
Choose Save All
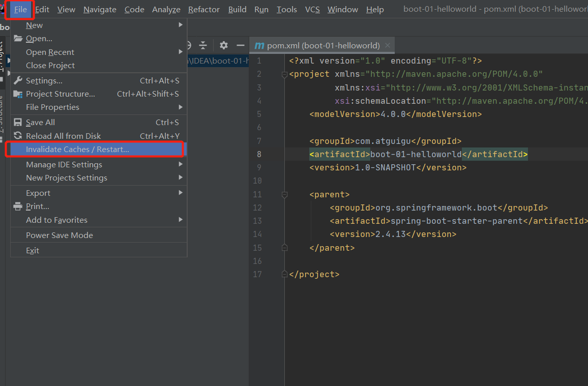[x=99, y=122]
